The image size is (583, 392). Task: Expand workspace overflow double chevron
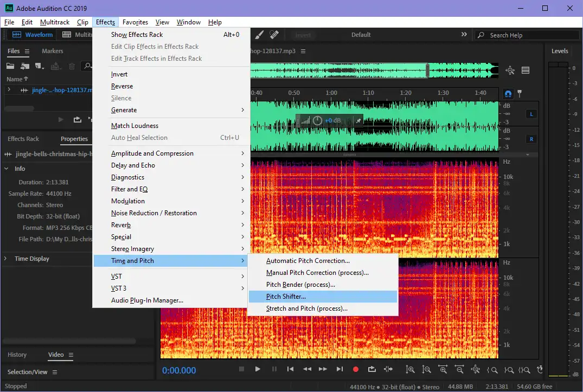464,34
